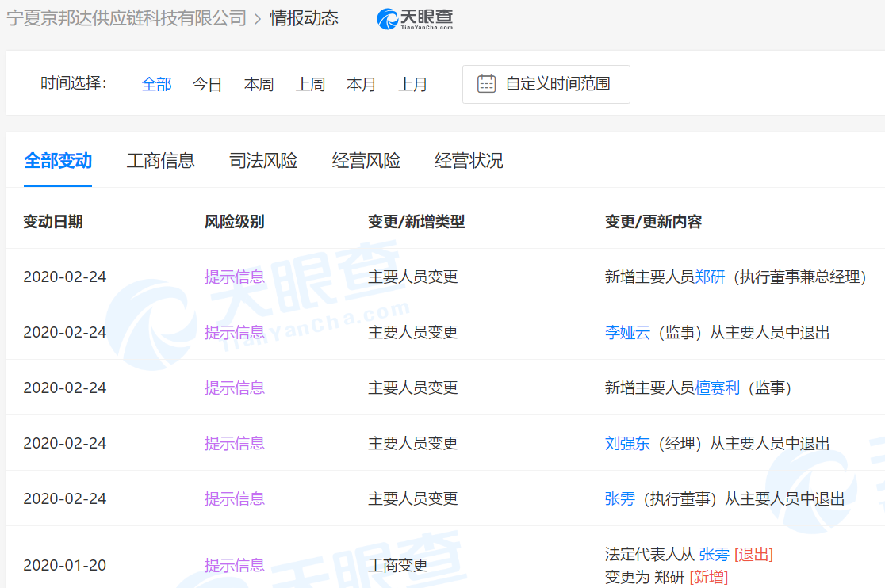This screenshot has height=588, width=885.
Task: Click 提示信息 in 檀赛利 row
Action: [x=234, y=388]
